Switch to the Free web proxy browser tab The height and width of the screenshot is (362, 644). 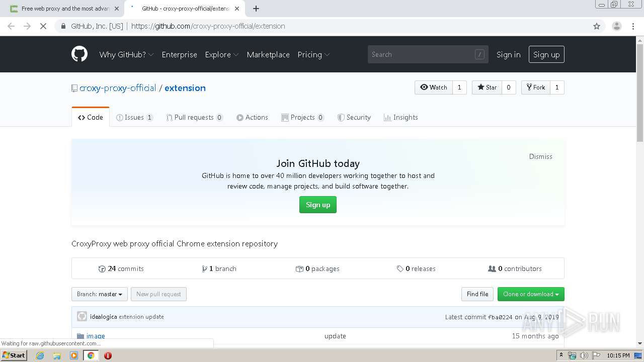pos(64,9)
